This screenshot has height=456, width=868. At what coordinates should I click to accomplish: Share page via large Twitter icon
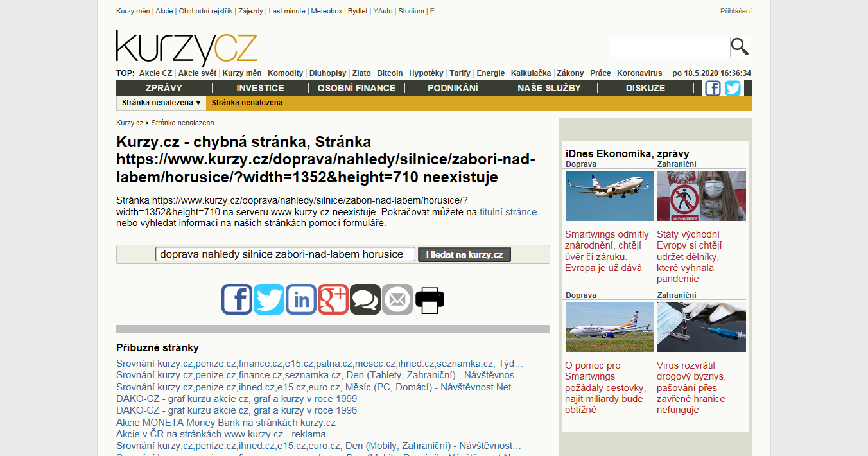point(269,299)
